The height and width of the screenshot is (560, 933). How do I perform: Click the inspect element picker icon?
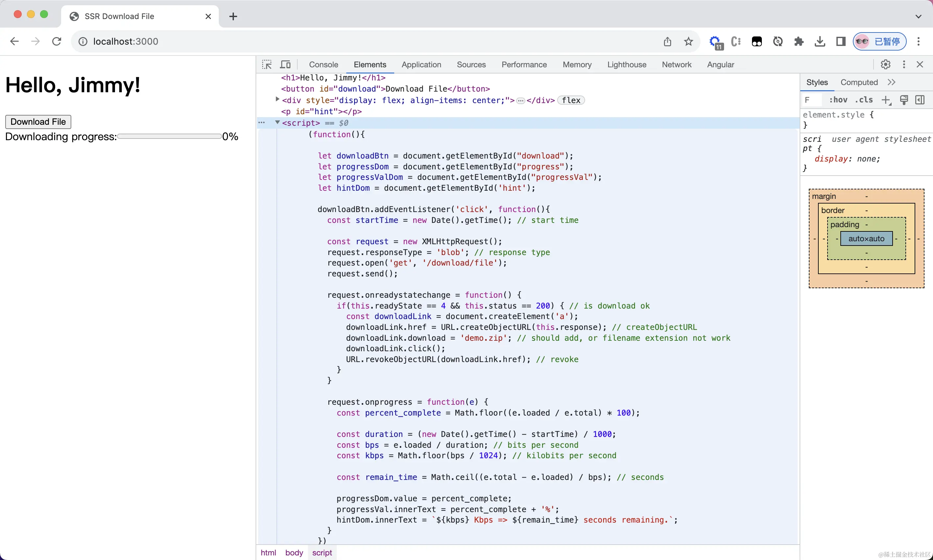(x=266, y=65)
